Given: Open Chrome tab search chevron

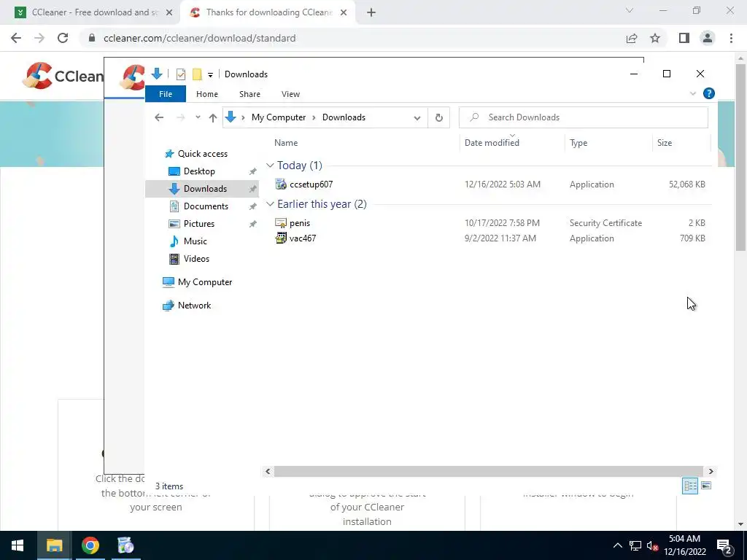Looking at the screenshot, I should click(630, 10).
